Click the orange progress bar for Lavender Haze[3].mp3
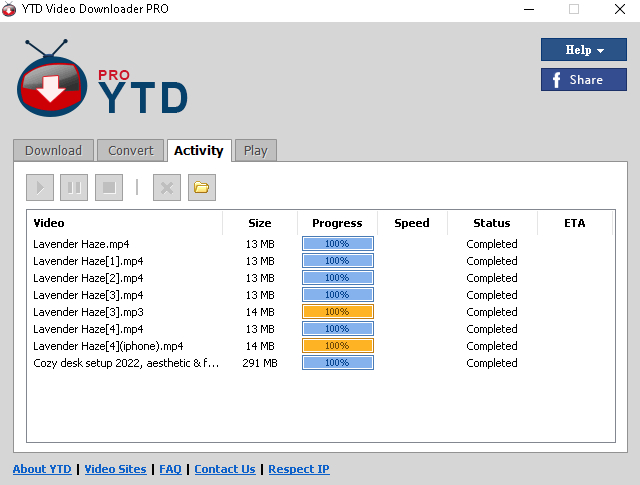Image resolution: width=640 pixels, height=485 pixels. tap(338, 311)
